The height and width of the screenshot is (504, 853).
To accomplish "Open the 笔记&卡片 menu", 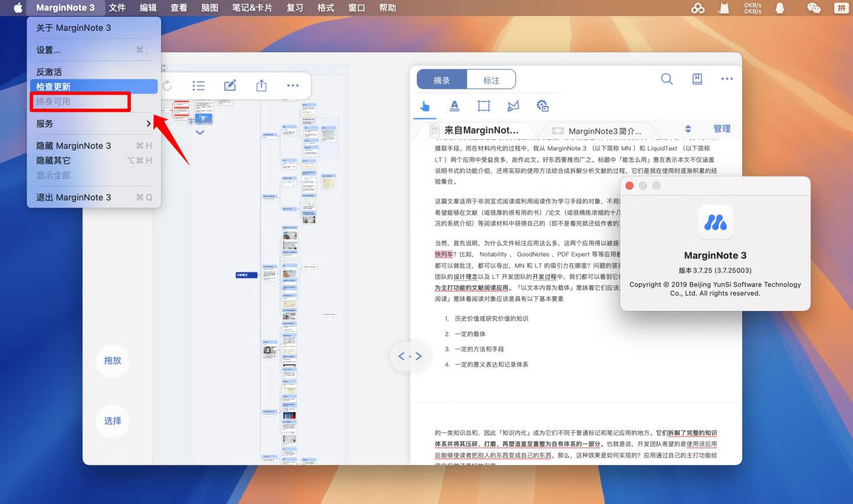I will point(252,8).
